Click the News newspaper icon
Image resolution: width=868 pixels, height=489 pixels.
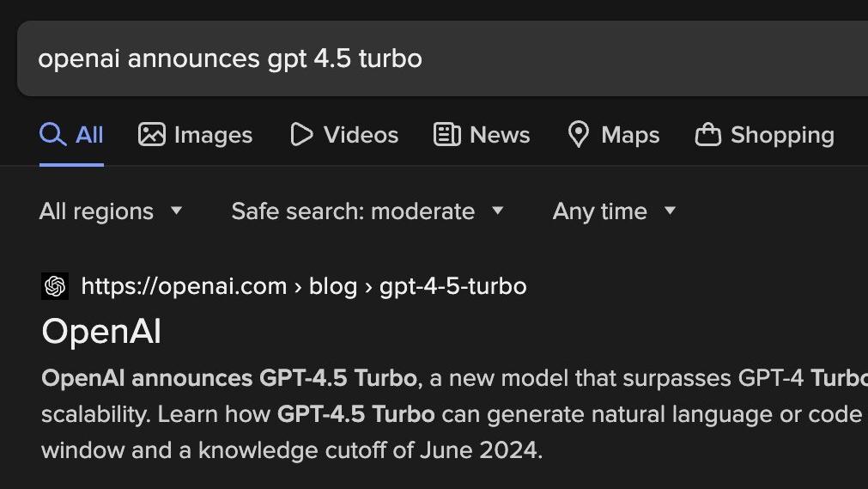(446, 135)
